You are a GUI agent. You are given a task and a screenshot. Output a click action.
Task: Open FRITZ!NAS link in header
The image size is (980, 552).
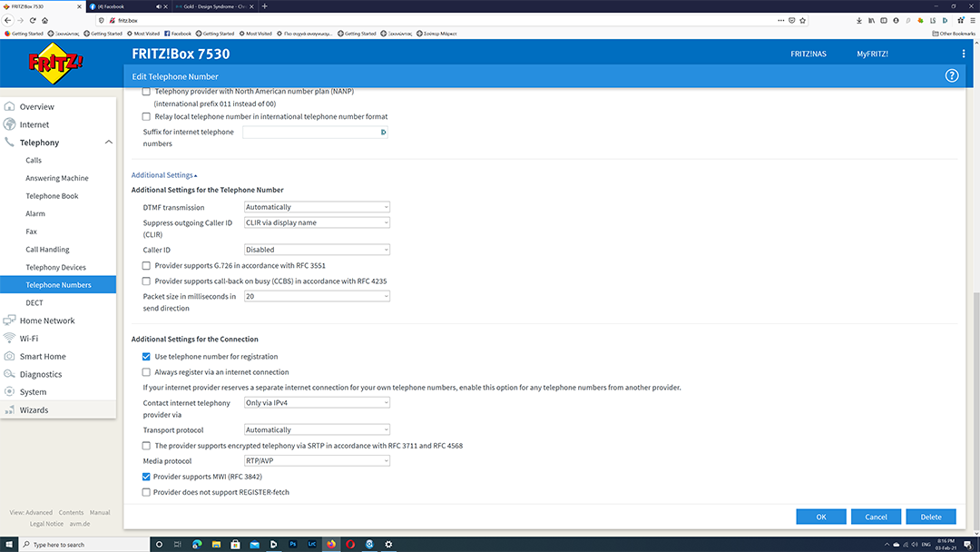808,54
